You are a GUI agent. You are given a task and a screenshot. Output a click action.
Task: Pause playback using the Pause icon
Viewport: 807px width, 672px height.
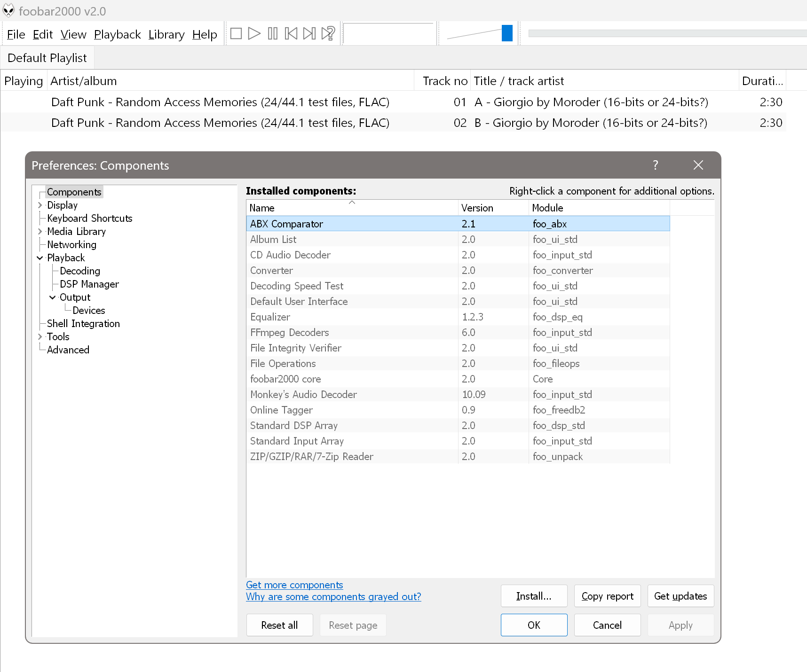[273, 33]
